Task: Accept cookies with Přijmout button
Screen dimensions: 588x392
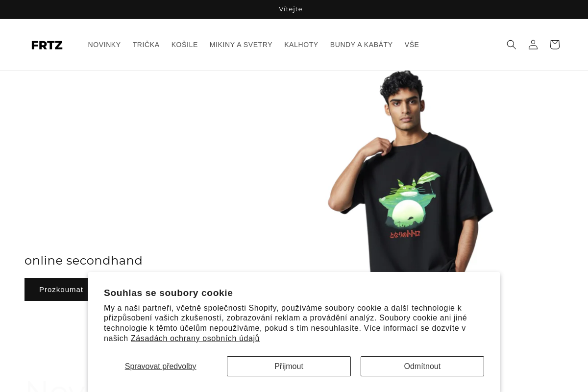Action: click(289, 367)
